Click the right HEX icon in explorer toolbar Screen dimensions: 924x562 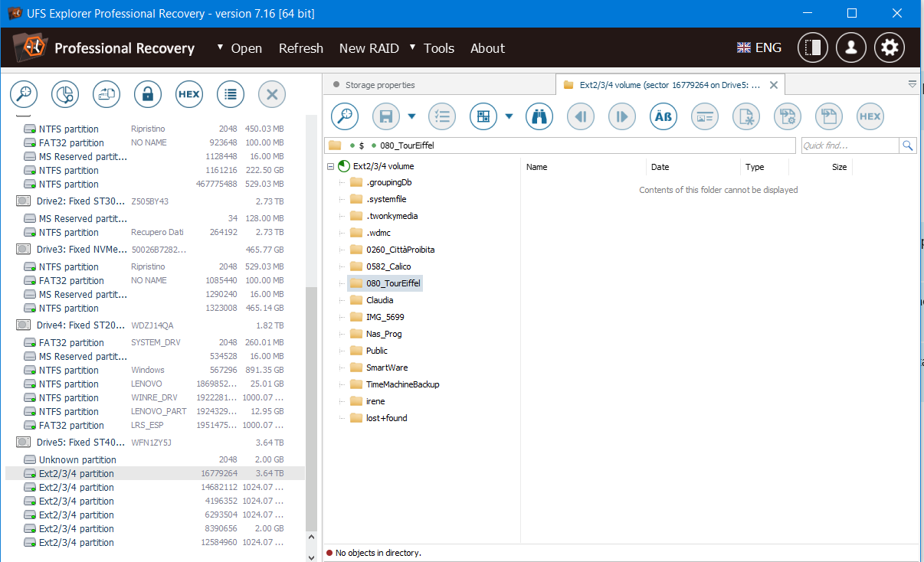pyautogui.click(x=870, y=116)
